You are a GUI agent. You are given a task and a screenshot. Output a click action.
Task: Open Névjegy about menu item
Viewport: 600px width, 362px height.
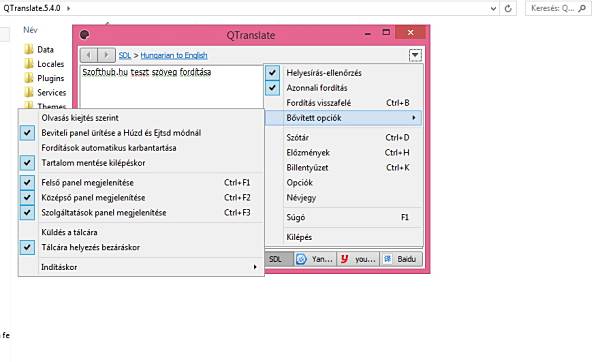point(344,197)
